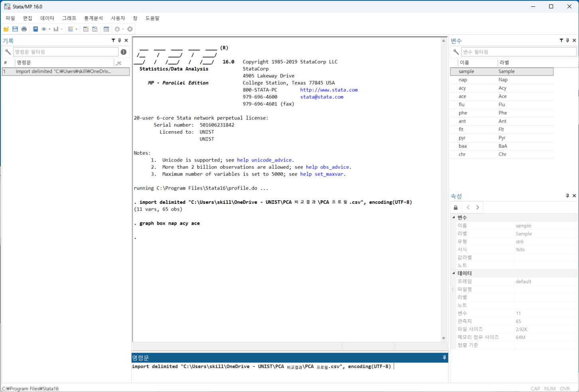Select the nap variable row
Image resolution: width=579 pixels, height=392 pixels.
pyautogui.click(x=502, y=80)
